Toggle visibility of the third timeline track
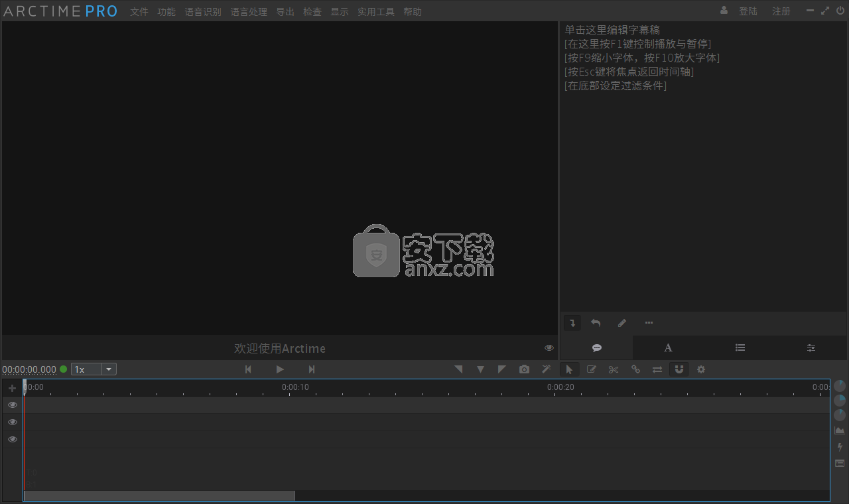Screen dimensions: 849x504 [12, 439]
